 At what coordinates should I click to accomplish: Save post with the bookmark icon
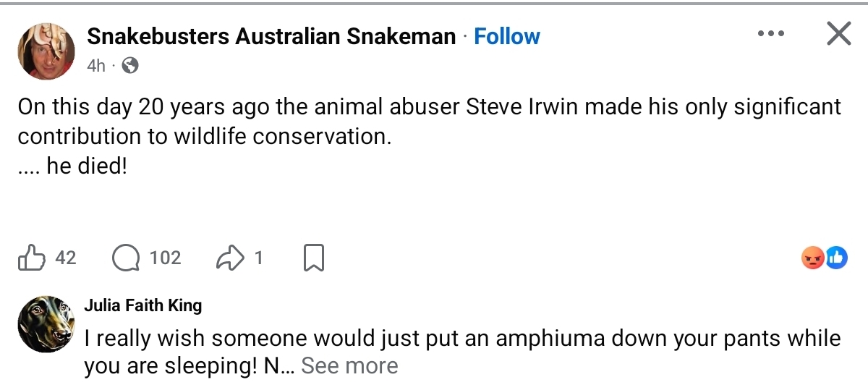tap(313, 258)
